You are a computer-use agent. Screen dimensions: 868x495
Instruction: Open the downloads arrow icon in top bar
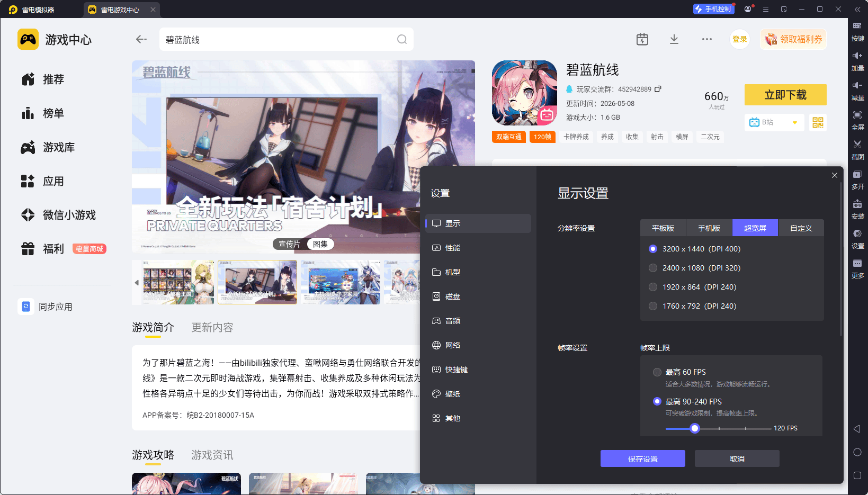[674, 39]
